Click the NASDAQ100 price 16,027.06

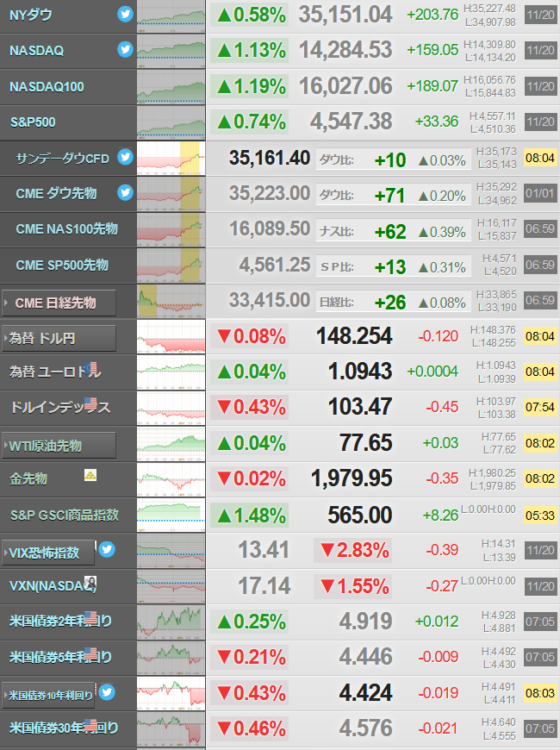click(x=345, y=86)
